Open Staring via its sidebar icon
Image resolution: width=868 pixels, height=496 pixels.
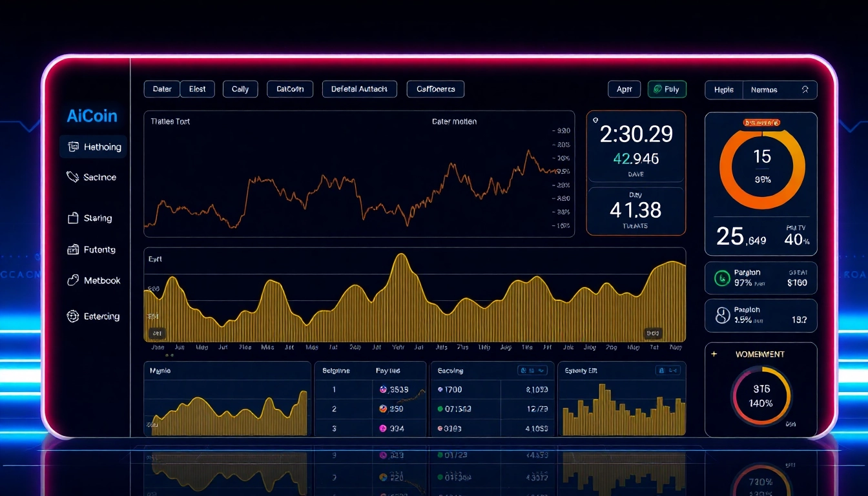73,218
